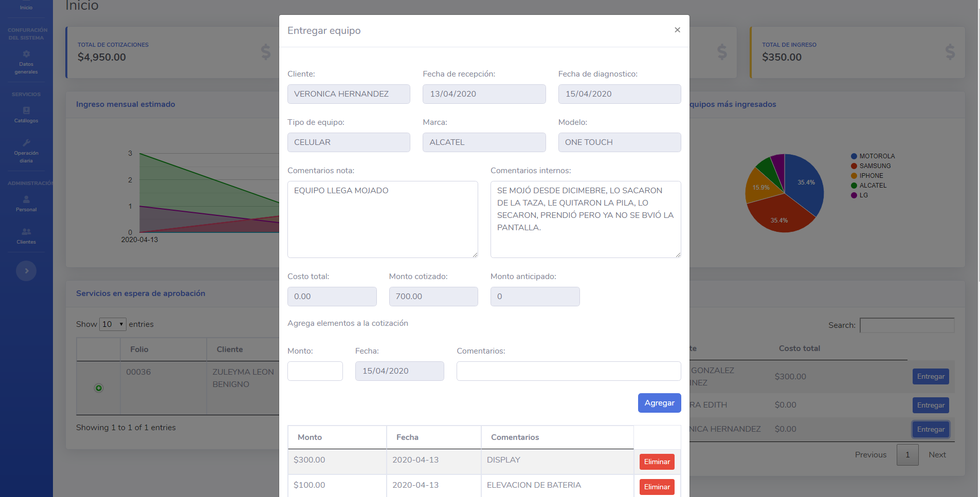Open the Personal user icon
Viewport: 980px width, 497px height.
point(26,199)
